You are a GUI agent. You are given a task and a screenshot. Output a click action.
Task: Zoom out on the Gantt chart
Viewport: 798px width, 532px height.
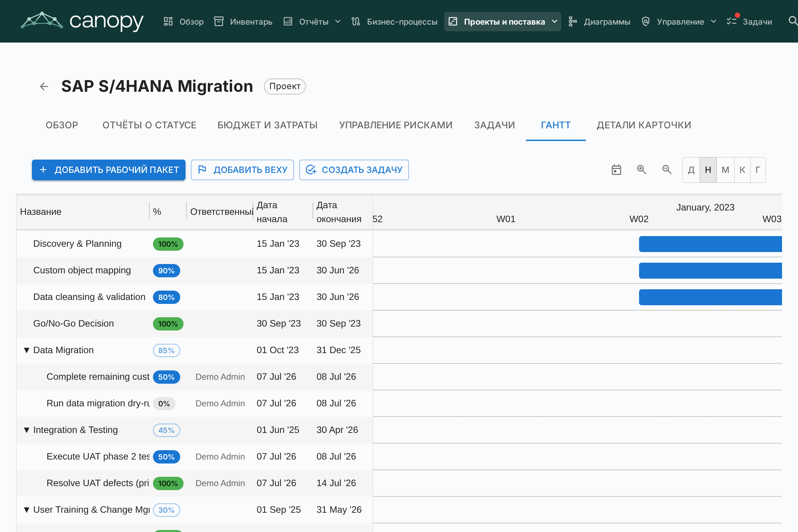(667, 170)
